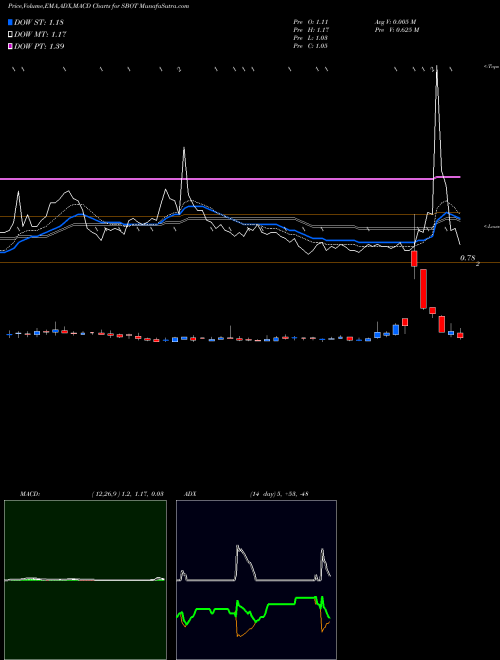Click the ADX panel title label
This screenshot has height=660, width=500.
click(x=189, y=494)
